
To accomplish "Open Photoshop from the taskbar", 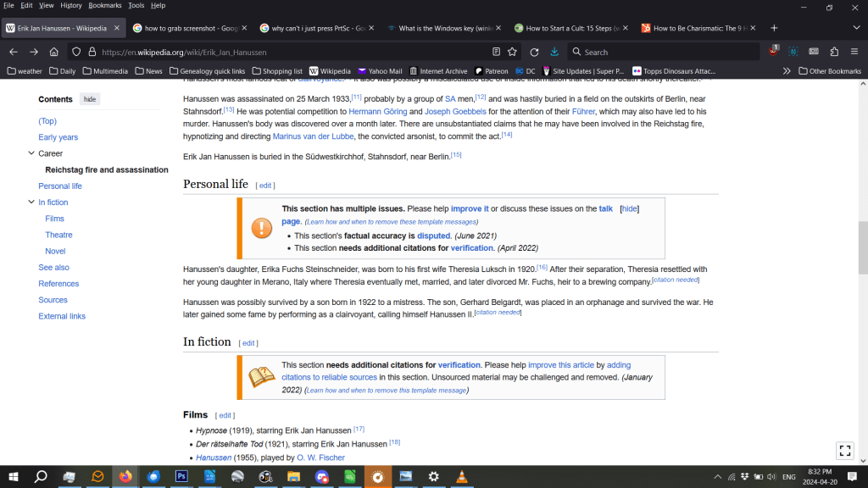I will tap(181, 477).
